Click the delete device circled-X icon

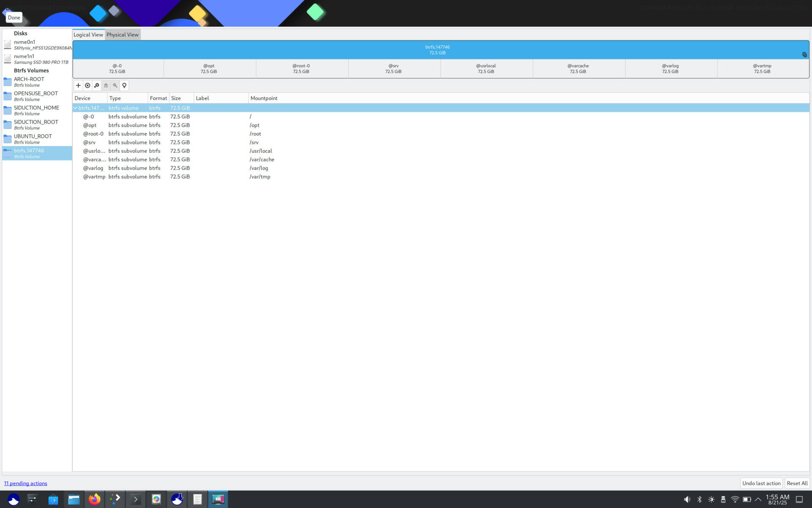[88, 86]
